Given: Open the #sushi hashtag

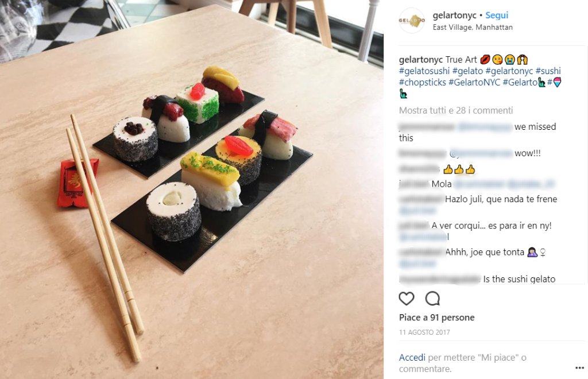Looking at the screenshot, I should (548, 71).
